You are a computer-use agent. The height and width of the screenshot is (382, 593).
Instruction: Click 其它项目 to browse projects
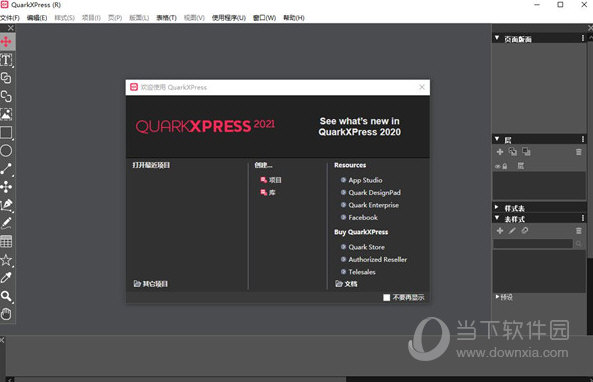coord(151,284)
